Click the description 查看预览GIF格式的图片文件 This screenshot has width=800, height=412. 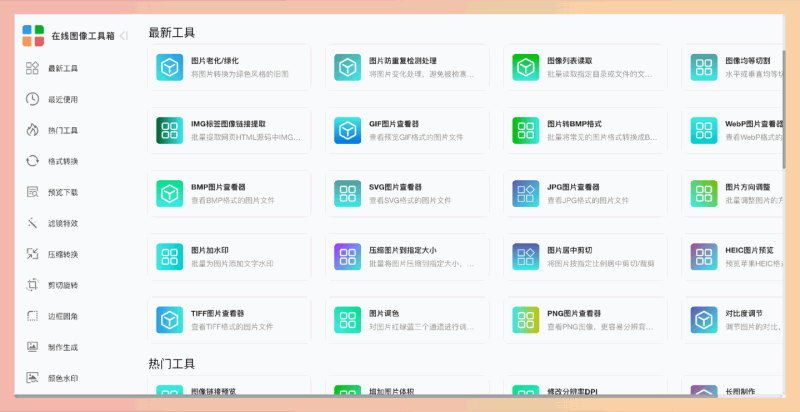416,137
